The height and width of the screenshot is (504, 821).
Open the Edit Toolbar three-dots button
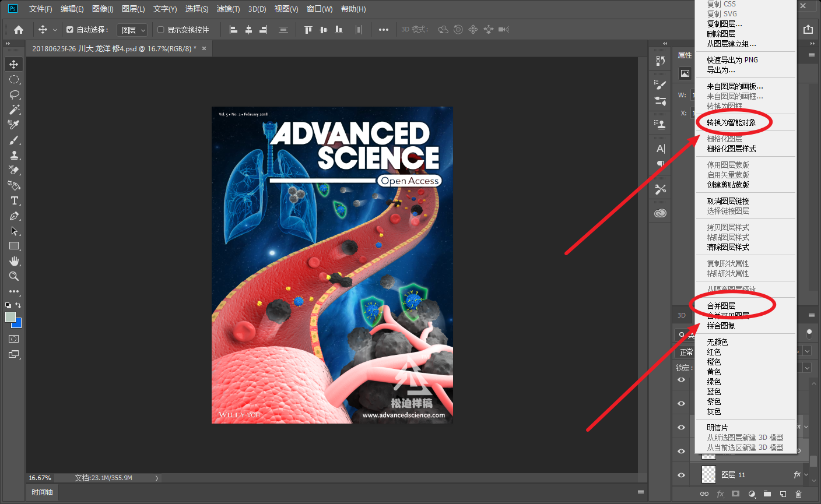14,291
